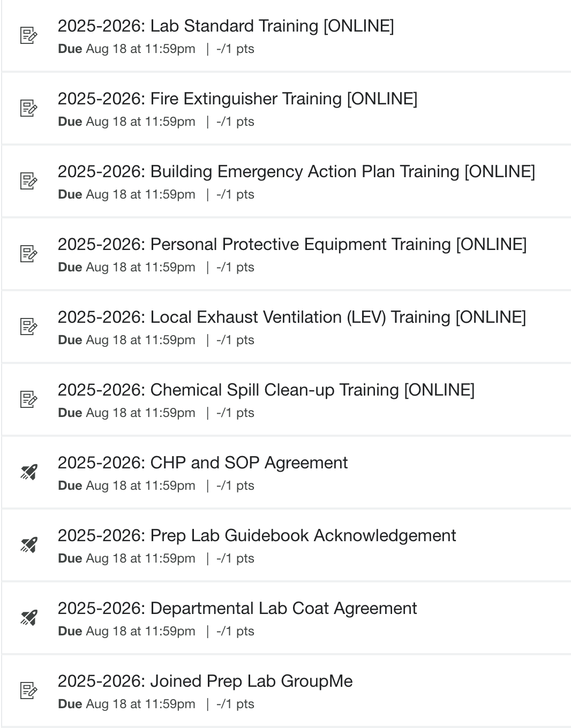Click assignment icon beside Joined Prep Lab GroupMe
Image resolution: width=571 pixels, height=728 pixels.
coord(28,691)
